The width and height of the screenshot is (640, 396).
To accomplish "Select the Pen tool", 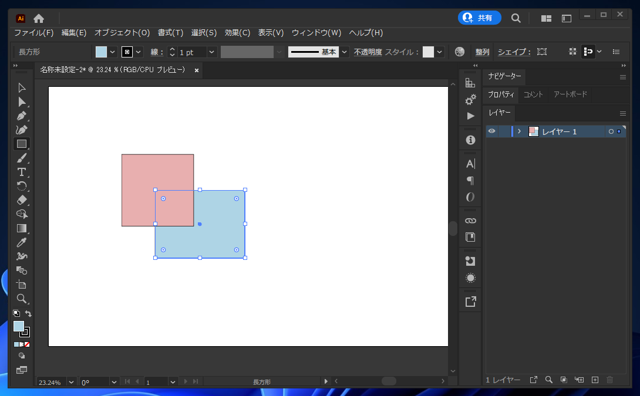I will tap(22, 116).
